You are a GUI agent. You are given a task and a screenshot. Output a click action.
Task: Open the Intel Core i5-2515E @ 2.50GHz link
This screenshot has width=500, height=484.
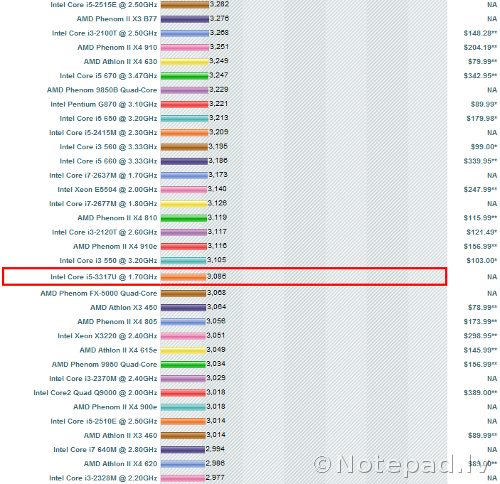(104, 5)
